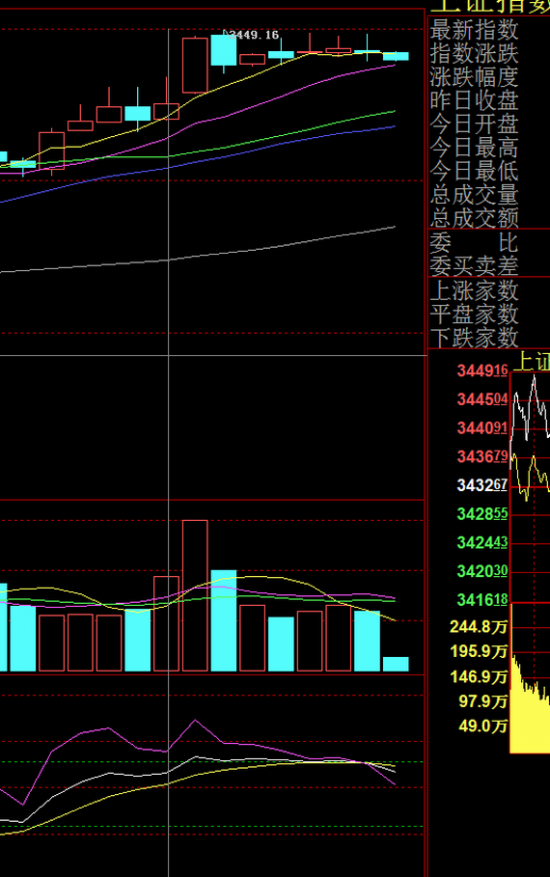Click the 3449.16 high price label on chart
This screenshot has height=877, width=550.
(x=254, y=35)
